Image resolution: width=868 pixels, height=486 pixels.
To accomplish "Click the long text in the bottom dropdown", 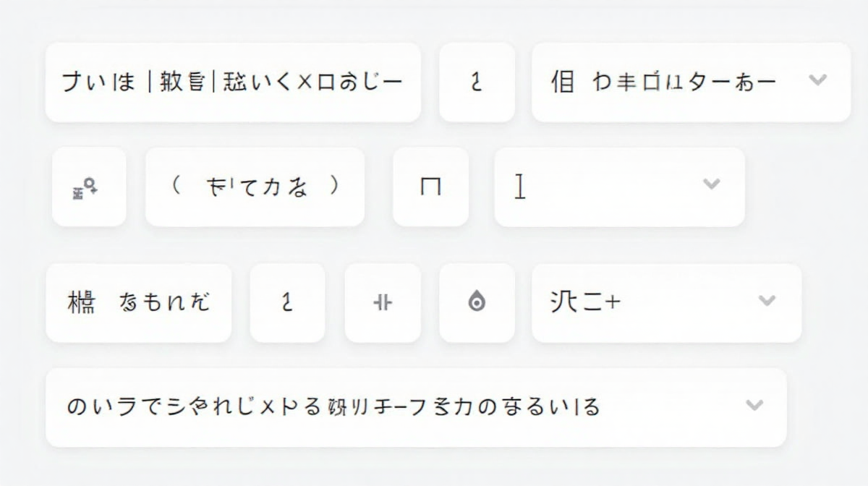I will pos(333,407).
